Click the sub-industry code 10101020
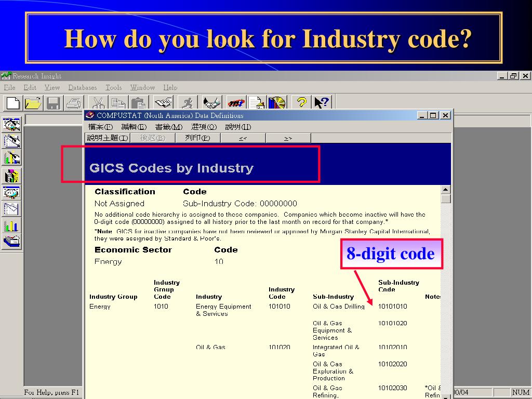532x399 pixels. pos(393,323)
